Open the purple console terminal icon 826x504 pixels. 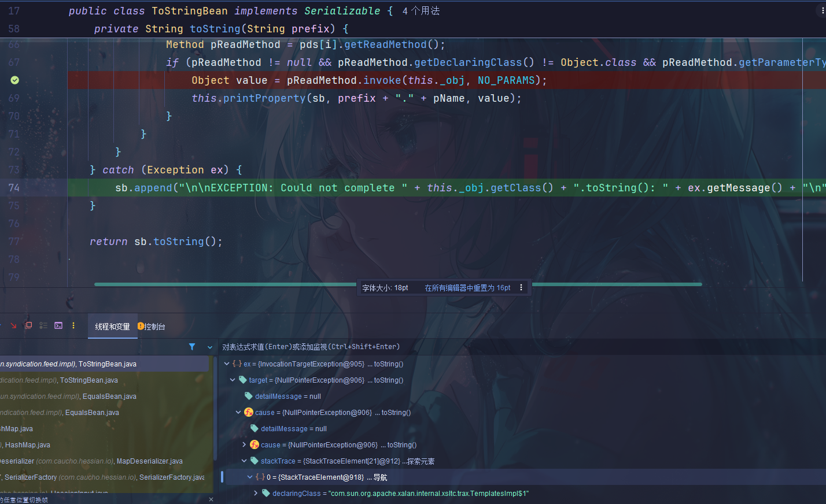tap(58, 326)
